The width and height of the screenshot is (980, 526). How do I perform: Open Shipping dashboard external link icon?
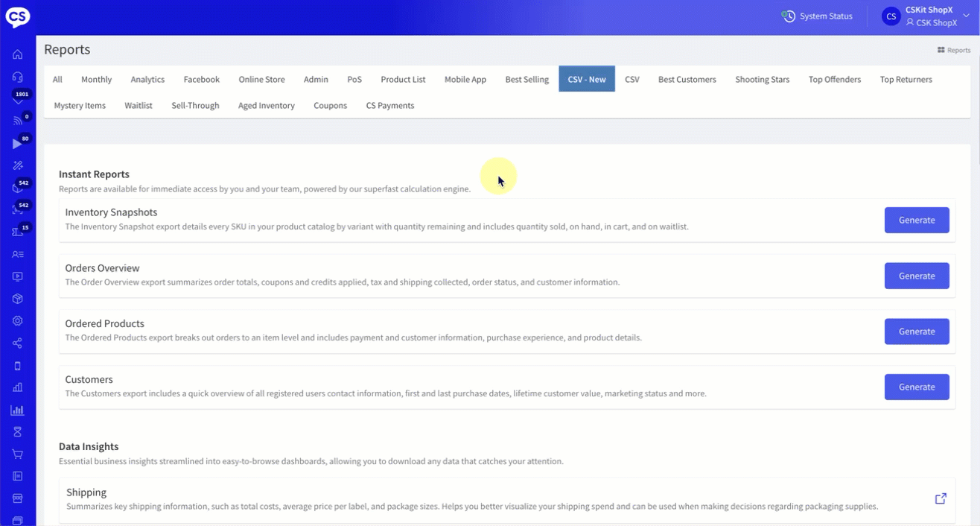[941, 498]
